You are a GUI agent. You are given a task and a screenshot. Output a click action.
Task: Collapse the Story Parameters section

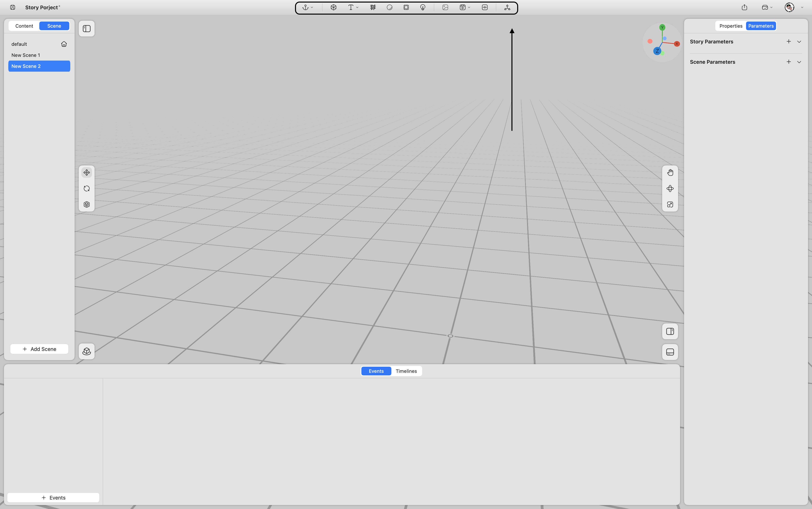[x=799, y=42]
